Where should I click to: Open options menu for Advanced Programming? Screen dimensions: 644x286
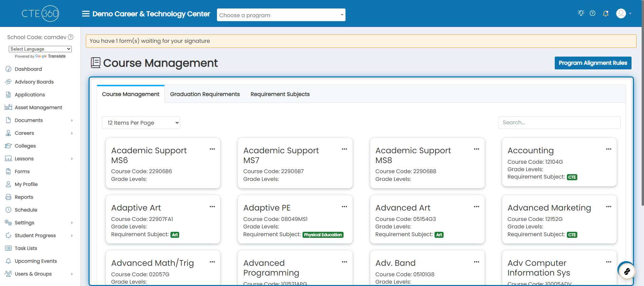click(344, 262)
